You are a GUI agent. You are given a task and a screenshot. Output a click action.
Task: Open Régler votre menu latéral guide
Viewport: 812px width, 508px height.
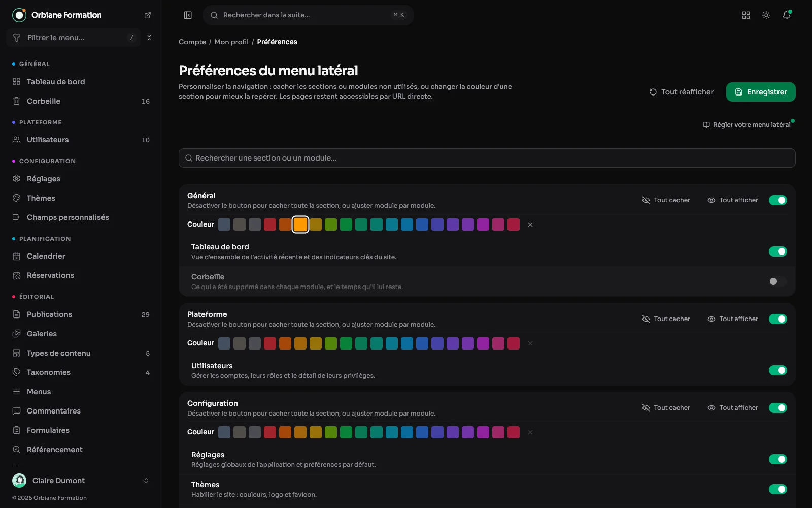(747, 125)
